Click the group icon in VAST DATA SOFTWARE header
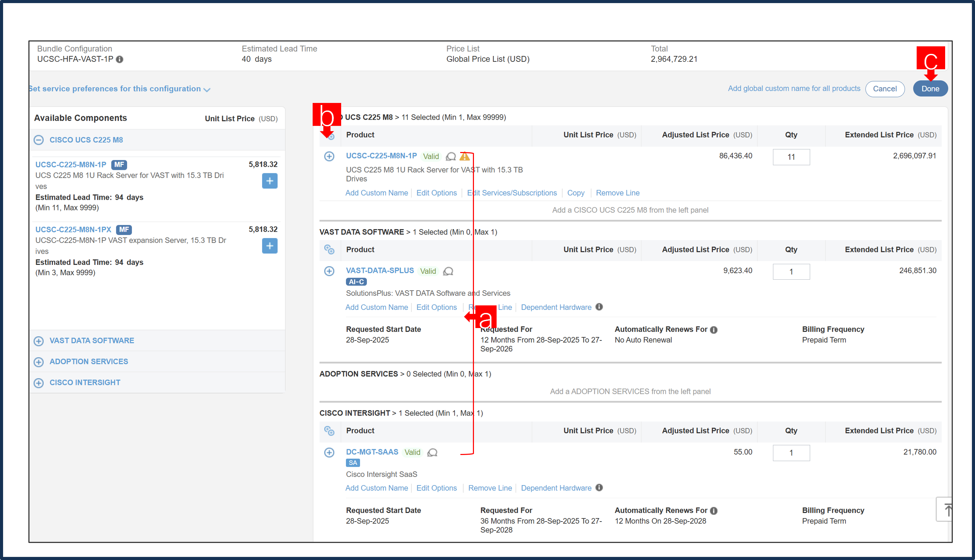 pos(329,249)
